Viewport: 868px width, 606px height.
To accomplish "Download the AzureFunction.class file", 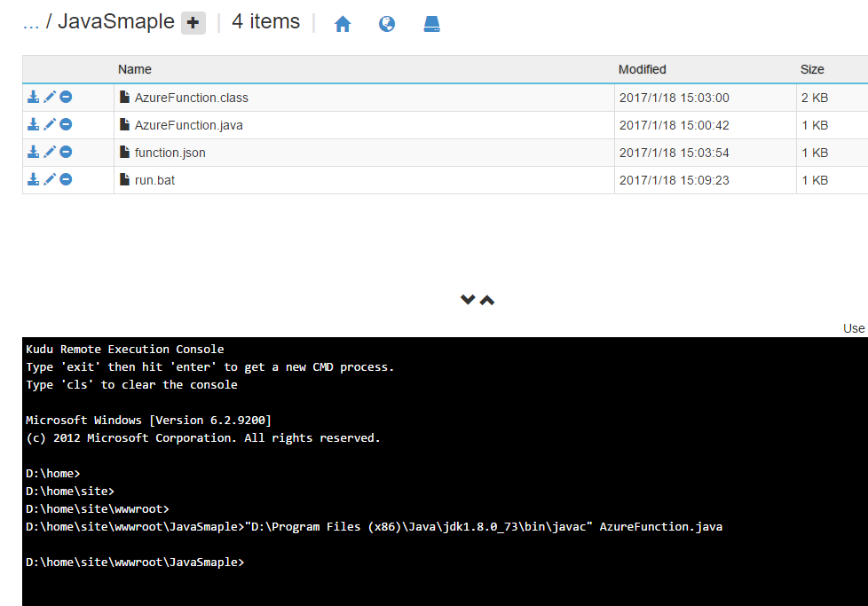I will tap(33, 98).
